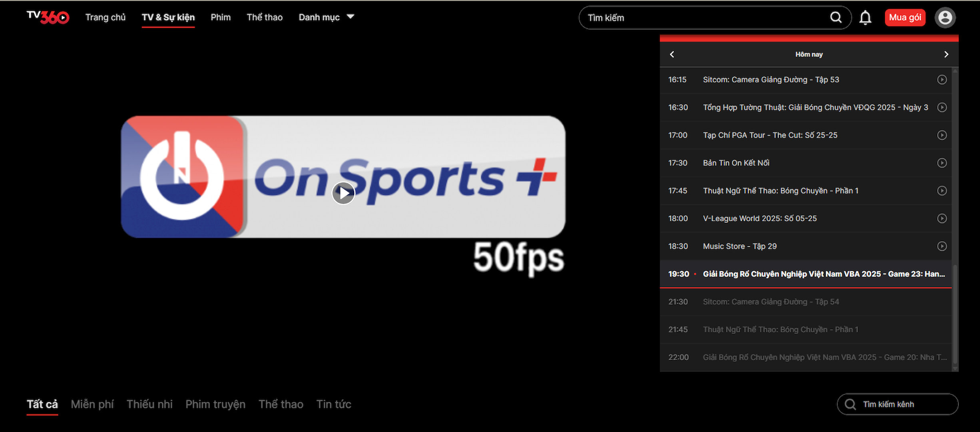Image resolution: width=980 pixels, height=432 pixels.
Task: Click the schedule list scrollbar
Action: [955, 314]
